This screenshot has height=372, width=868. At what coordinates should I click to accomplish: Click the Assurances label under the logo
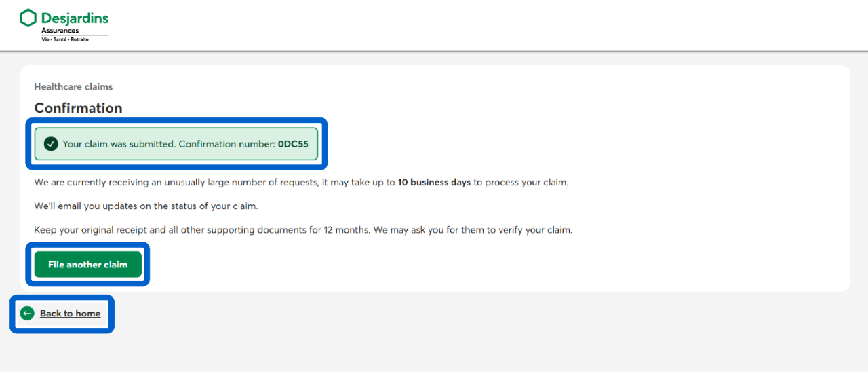[x=60, y=31]
